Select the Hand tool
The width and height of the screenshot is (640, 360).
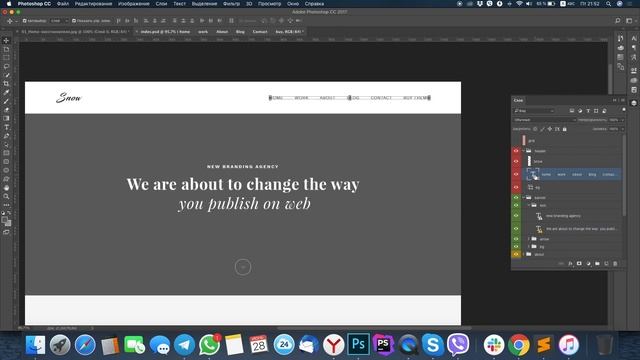[6, 188]
